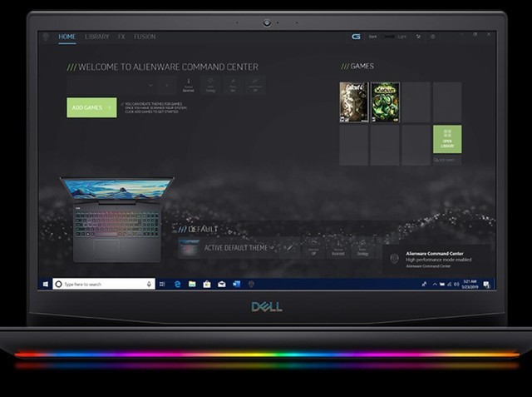This screenshot has width=532, height=397.
Task: Open File Explorer from the taskbar
Action: click(x=192, y=285)
